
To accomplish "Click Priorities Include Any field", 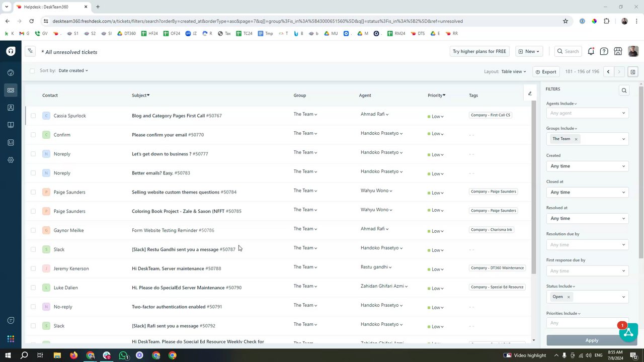I will pyautogui.click(x=587, y=323).
